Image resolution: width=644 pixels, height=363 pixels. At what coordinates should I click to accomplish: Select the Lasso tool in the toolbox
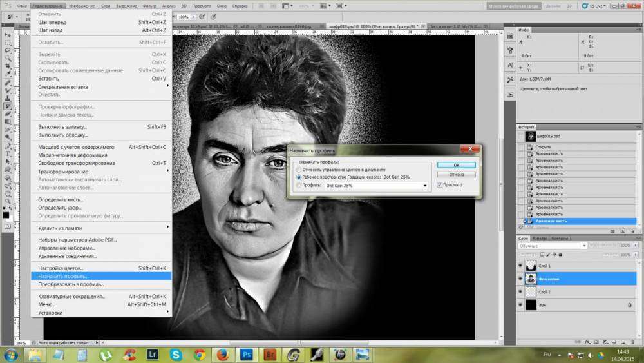click(8, 50)
